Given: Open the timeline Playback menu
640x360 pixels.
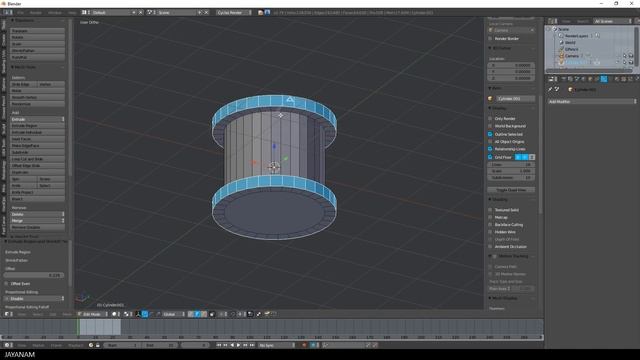Looking at the screenshot, I should tap(76, 345).
